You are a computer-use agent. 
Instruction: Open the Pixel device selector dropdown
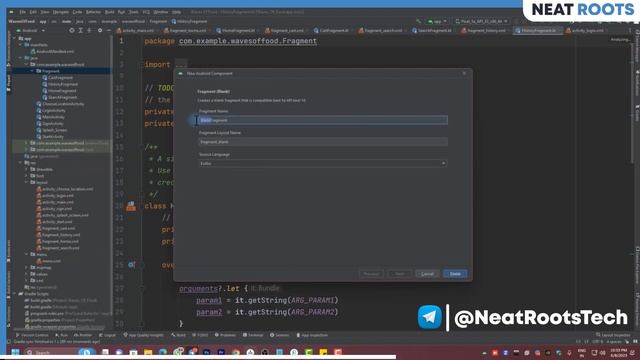(482, 21)
